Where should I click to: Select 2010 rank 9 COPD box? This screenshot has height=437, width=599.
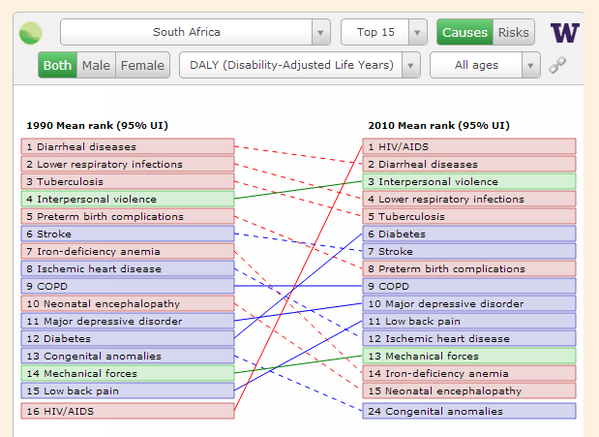(x=469, y=286)
